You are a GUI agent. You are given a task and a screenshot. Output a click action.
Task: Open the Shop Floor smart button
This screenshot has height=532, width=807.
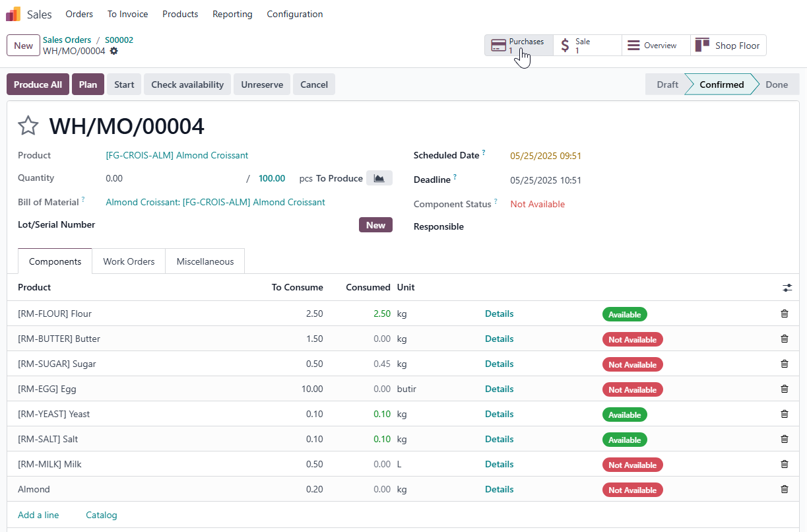click(x=728, y=46)
